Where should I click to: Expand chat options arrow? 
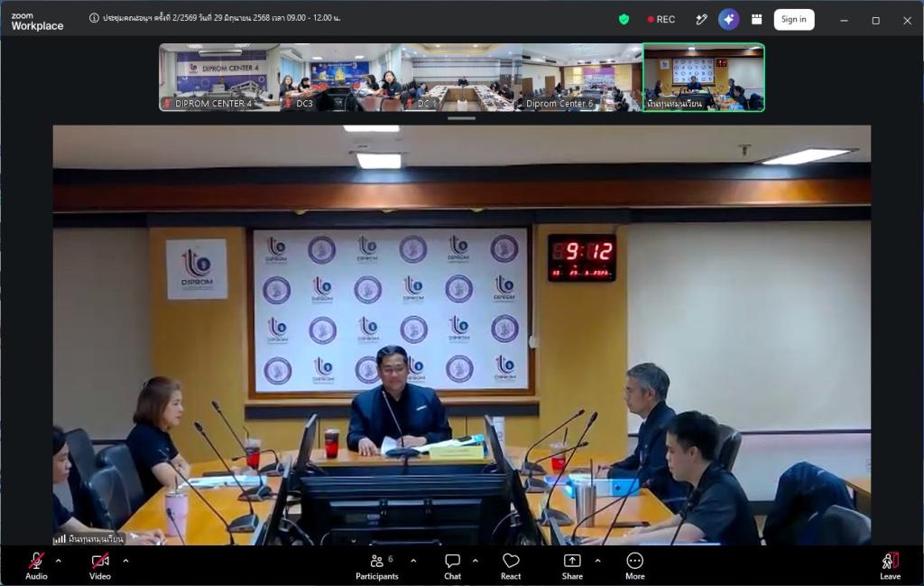[x=475, y=561]
